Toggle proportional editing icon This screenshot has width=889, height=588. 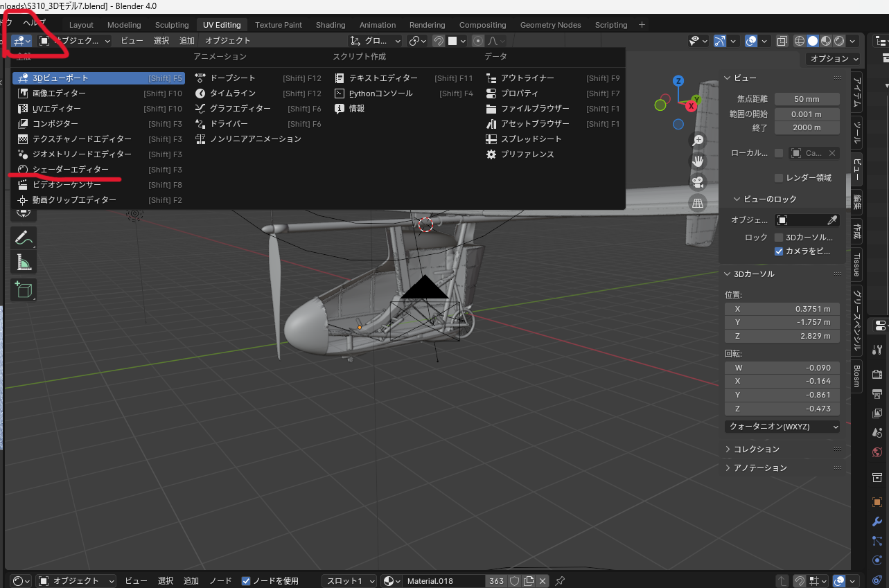tap(478, 41)
